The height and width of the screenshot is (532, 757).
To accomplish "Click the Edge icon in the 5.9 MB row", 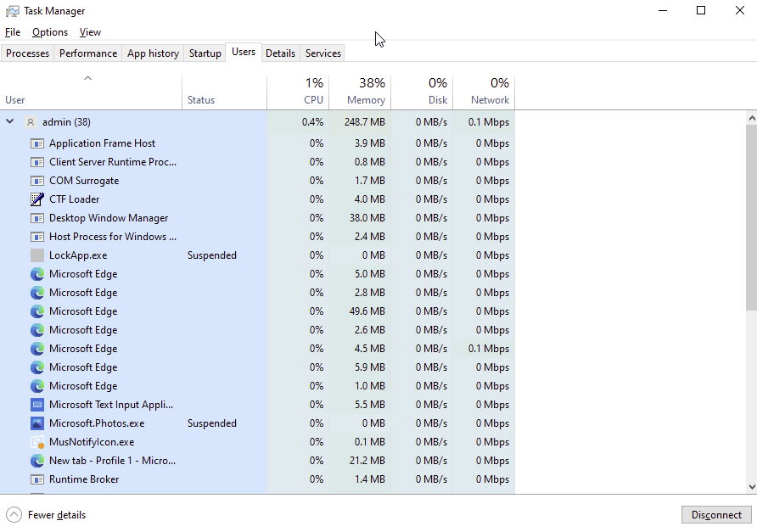I will [37, 367].
